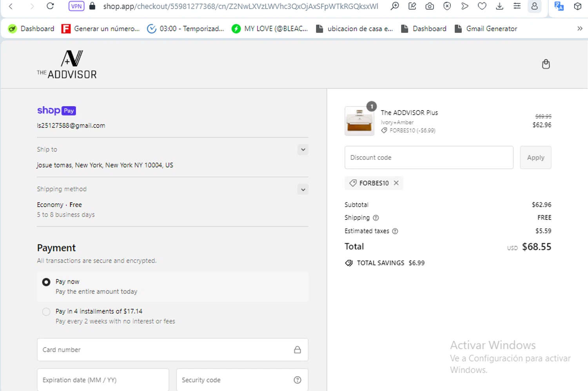Click The ADDVISOR Plus product thumbnail
This screenshot has width=588, height=391.
(x=359, y=121)
